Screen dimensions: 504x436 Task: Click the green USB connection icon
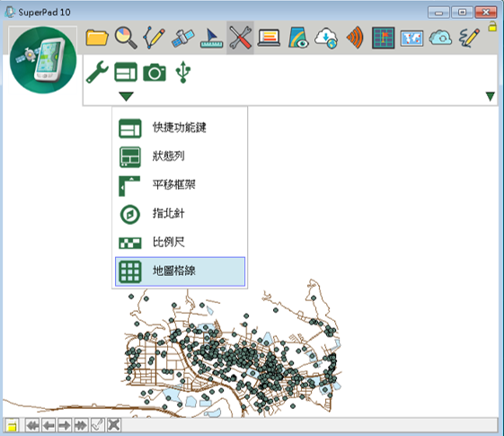[x=183, y=72]
